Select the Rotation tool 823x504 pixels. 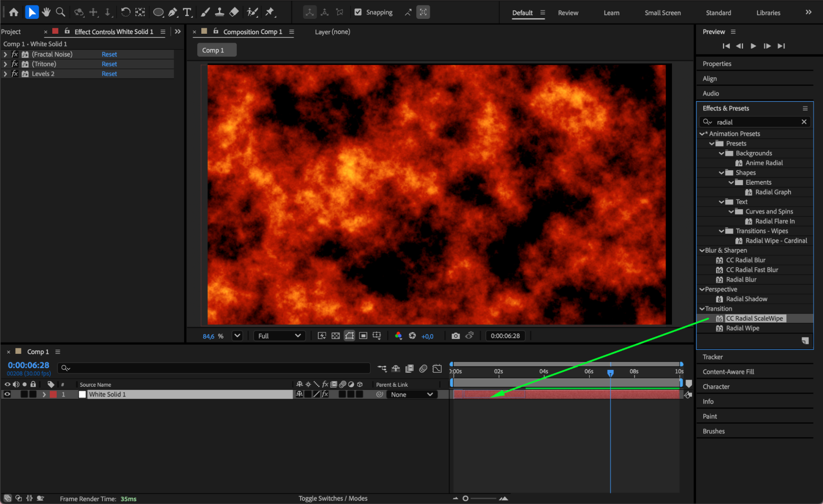(126, 12)
